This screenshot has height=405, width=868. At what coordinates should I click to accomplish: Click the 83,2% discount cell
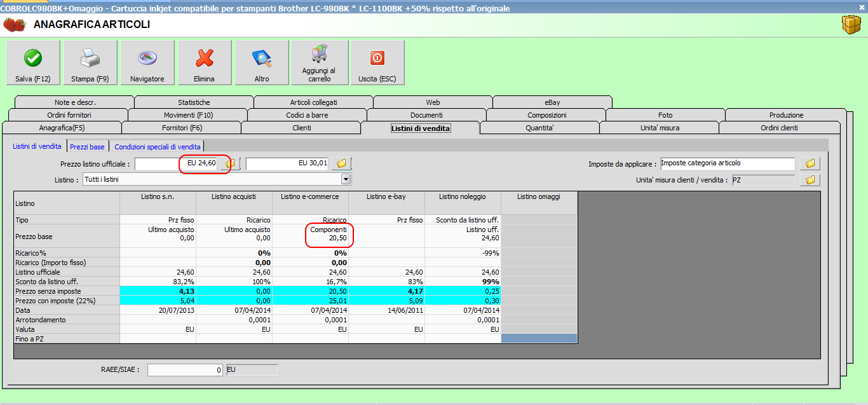(158, 281)
